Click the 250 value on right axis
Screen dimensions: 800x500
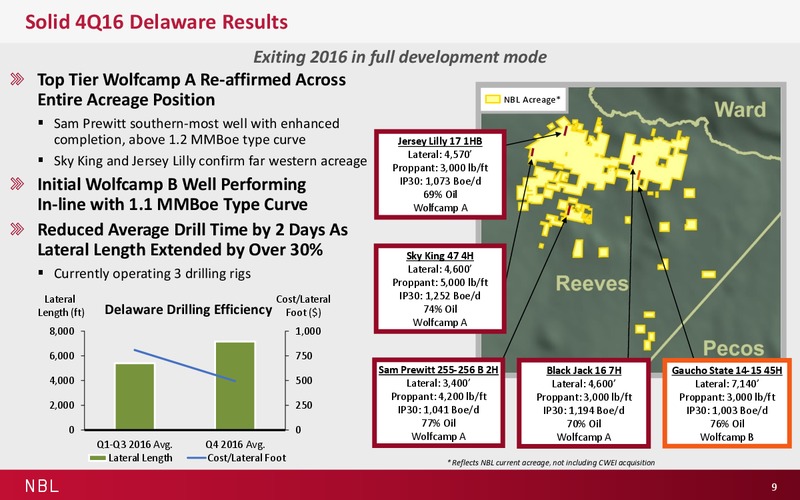point(305,405)
